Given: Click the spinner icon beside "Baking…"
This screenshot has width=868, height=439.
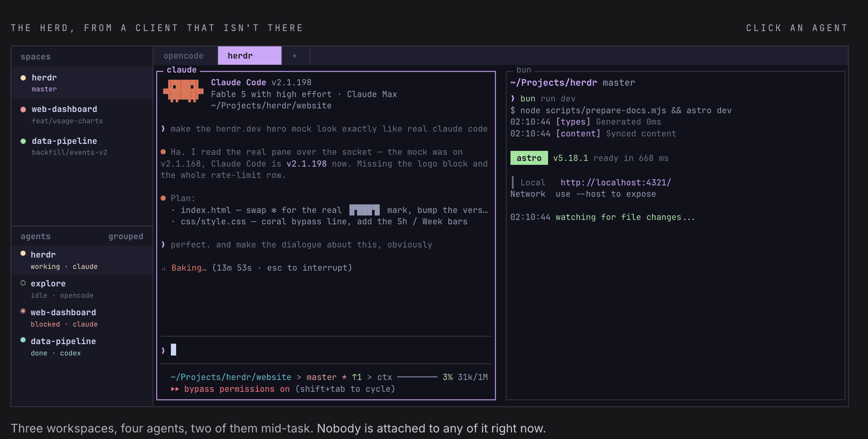Looking at the screenshot, I should pos(163,268).
